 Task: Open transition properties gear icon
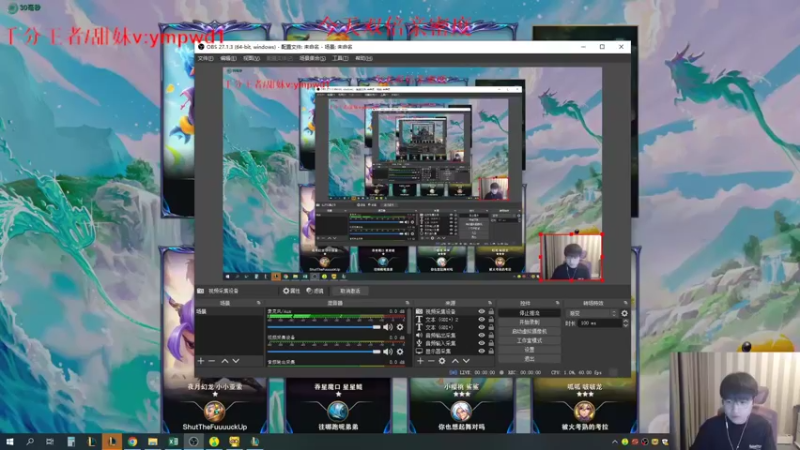[x=624, y=313]
